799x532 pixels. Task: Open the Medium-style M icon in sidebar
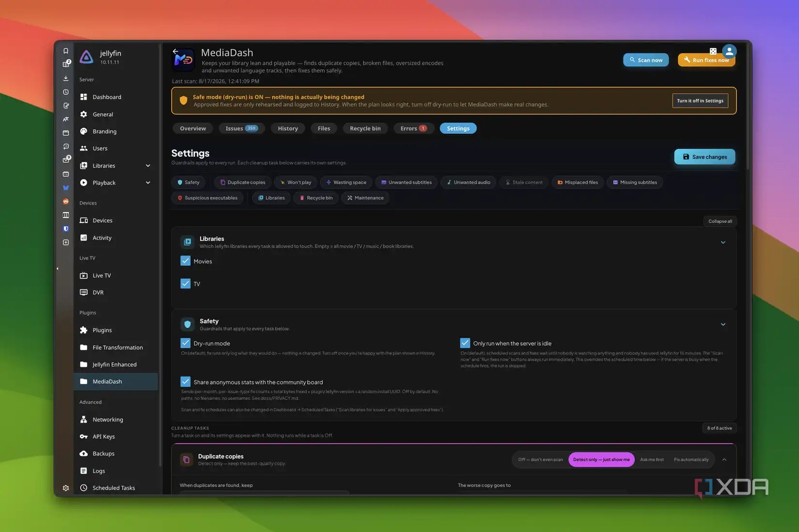(x=65, y=215)
